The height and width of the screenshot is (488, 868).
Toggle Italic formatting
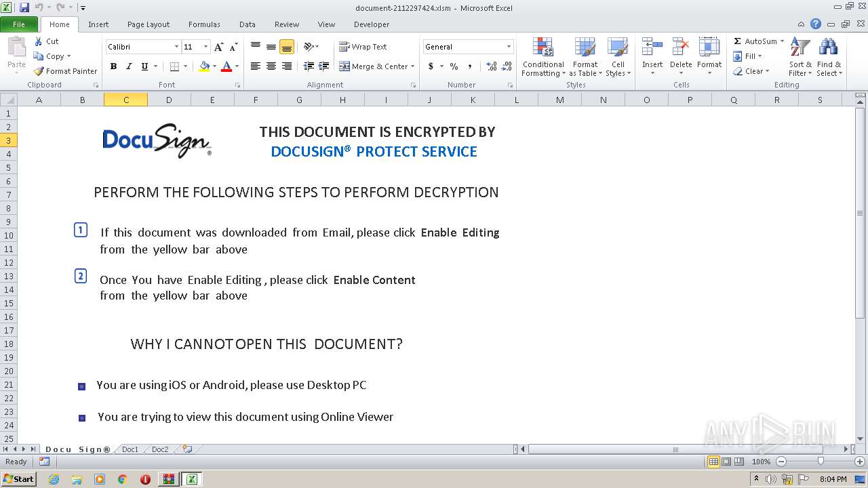129,66
